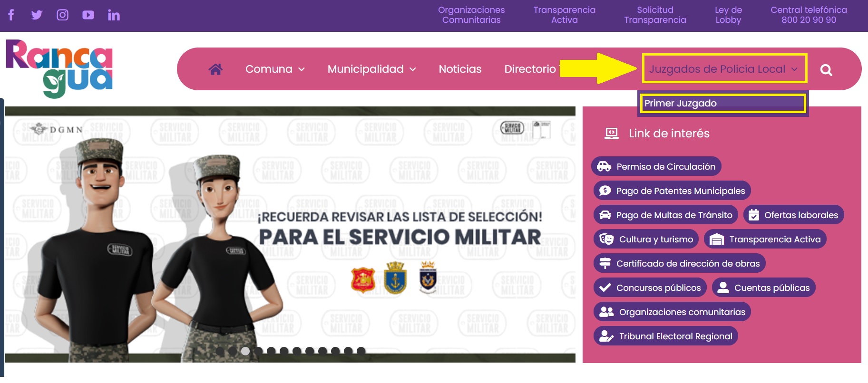This screenshot has width=868, height=383.
Task: Click calendar icon for Ofertas laborales
Action: click(754, 215)
